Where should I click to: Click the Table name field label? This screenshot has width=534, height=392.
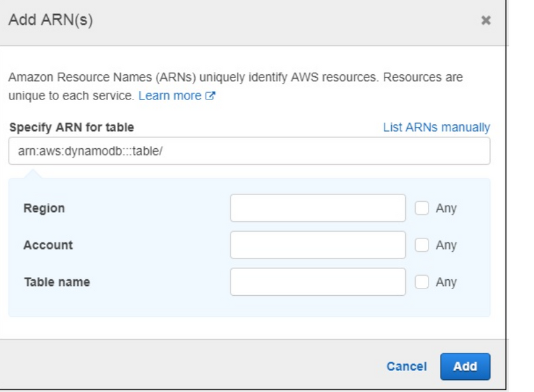coord(57,282)
